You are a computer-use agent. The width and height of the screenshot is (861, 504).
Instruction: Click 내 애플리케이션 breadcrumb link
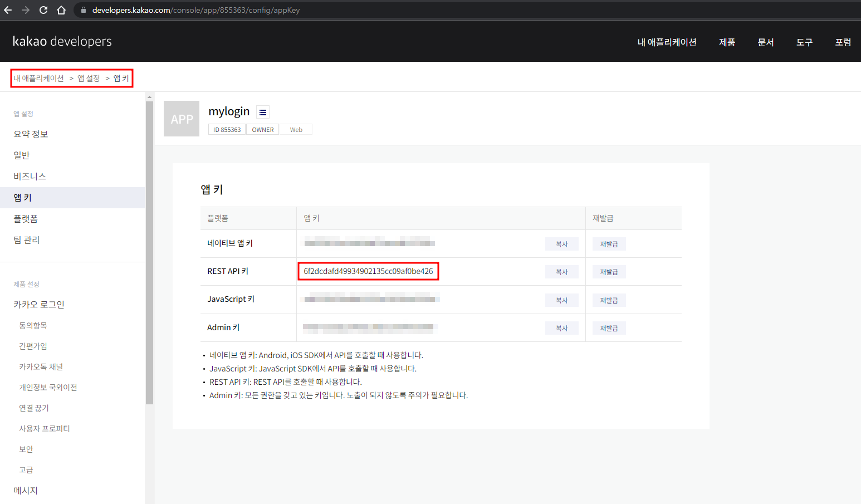pos(38,79)
